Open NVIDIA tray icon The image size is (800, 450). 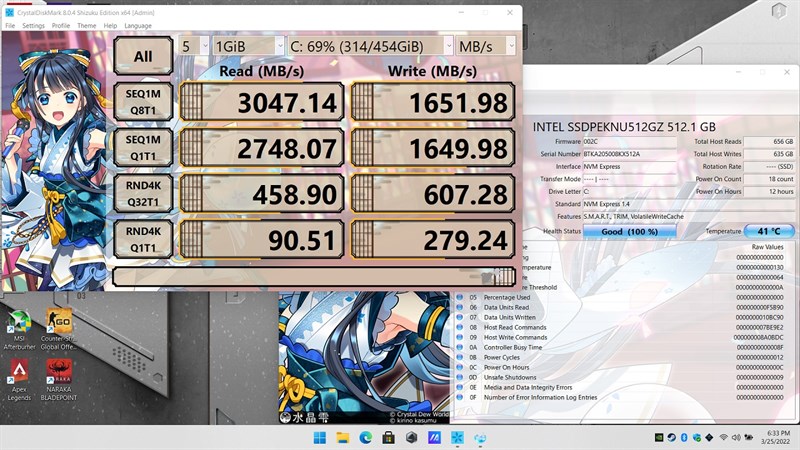[659, 438]
